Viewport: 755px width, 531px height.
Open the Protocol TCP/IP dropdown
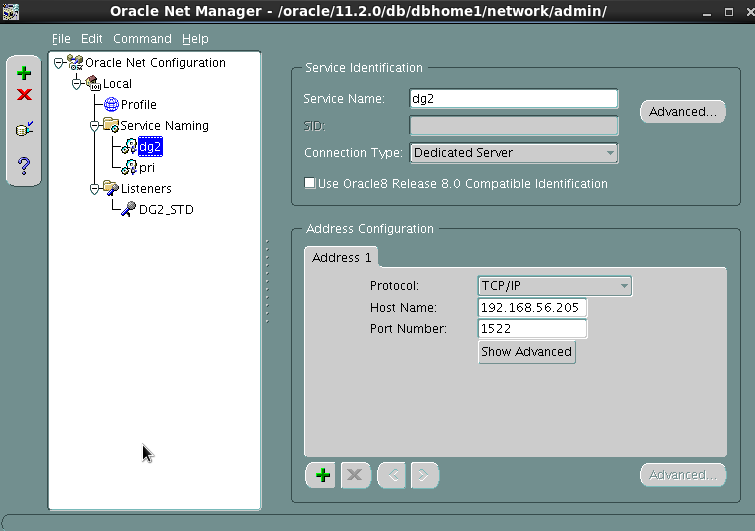[x=555, y=286]
